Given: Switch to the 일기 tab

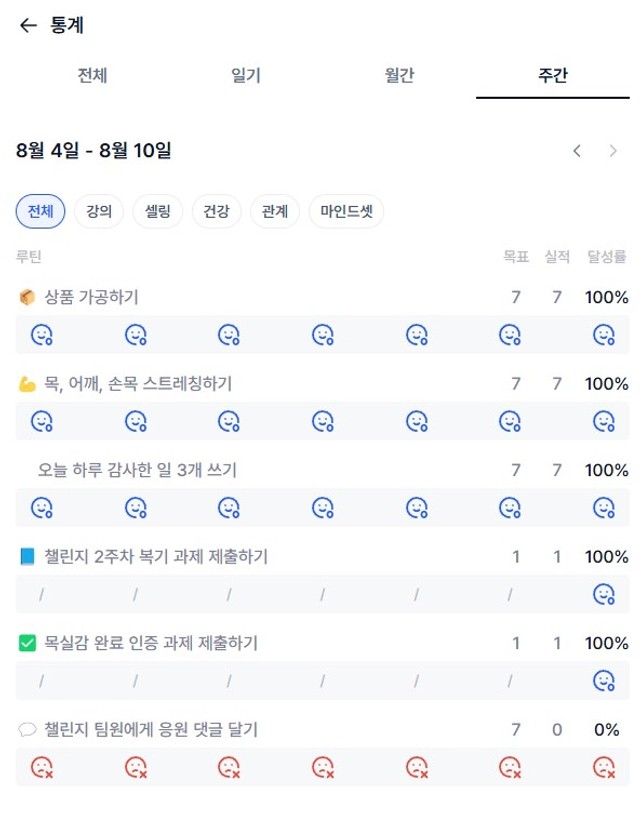Looking at the screenshot, I should [x=246, y=75].
